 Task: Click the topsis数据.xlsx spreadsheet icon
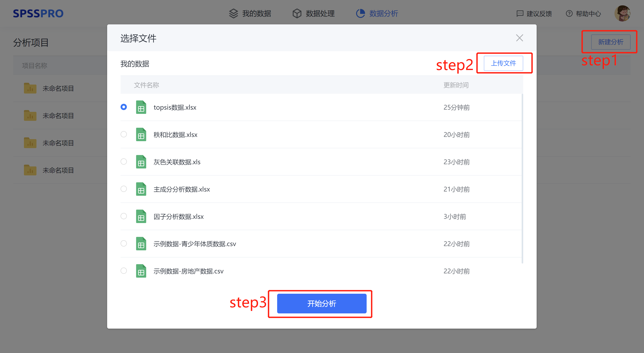point(141,107)
